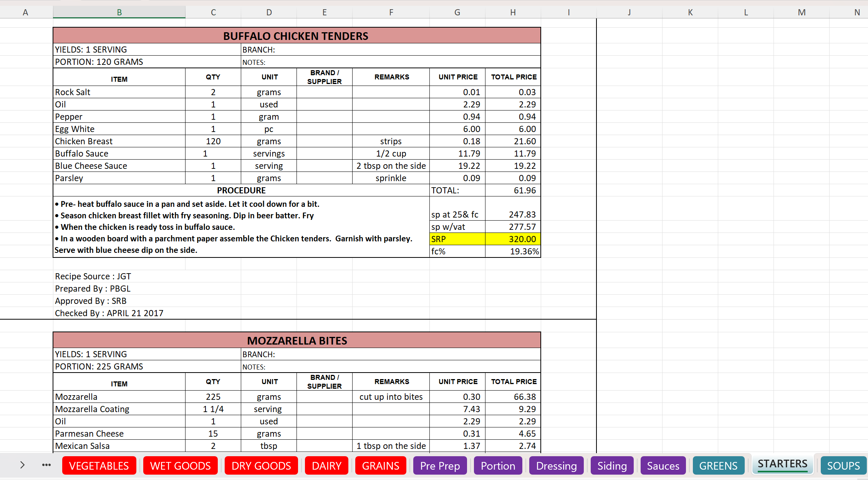Open the Siding sheet tab
868x480 pixels.
(x=612, y=466)
